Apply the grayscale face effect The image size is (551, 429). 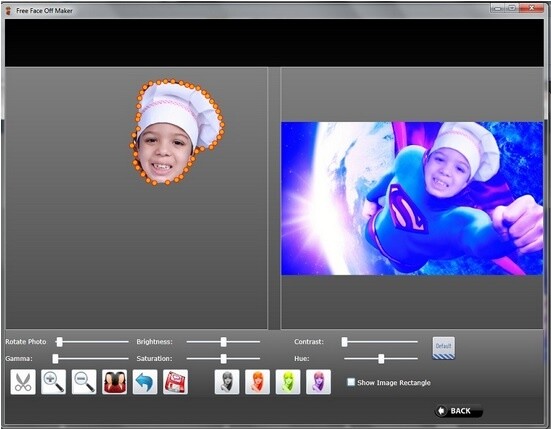227,382
